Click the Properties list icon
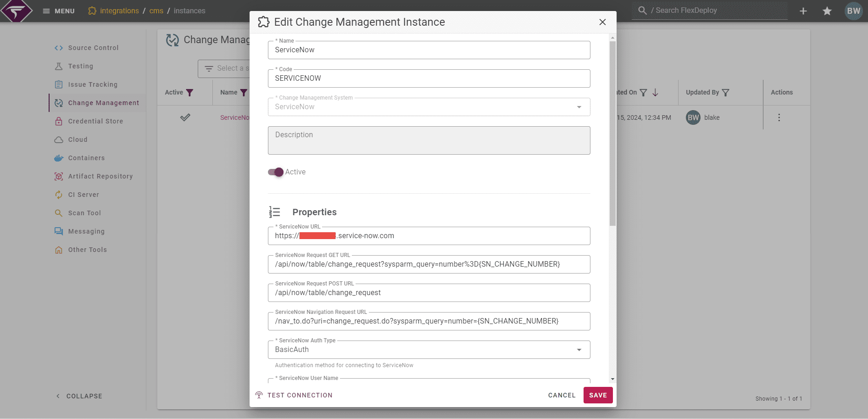 click(274, 212)
